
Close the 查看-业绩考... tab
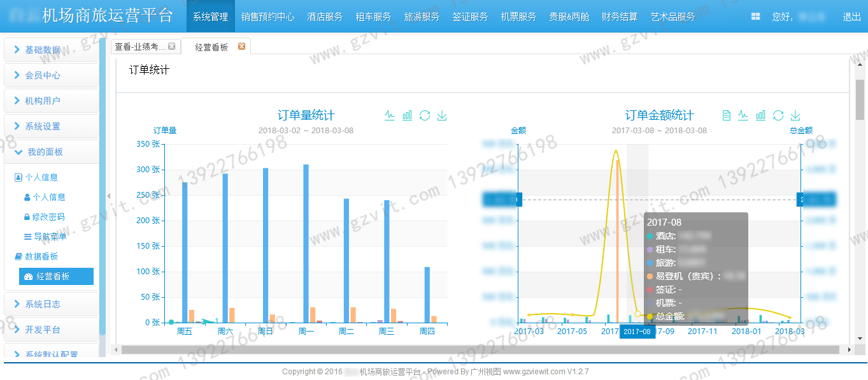coord(171,47)
